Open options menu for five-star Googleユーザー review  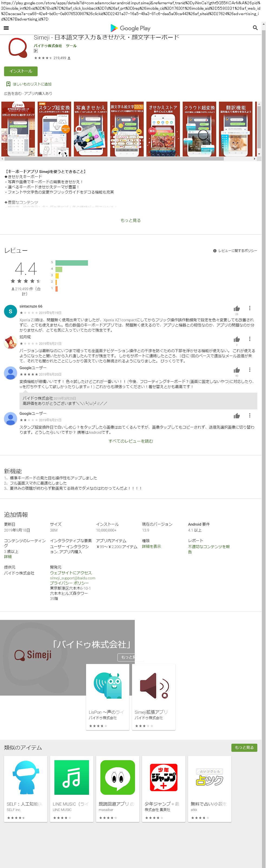pos(249,370)
